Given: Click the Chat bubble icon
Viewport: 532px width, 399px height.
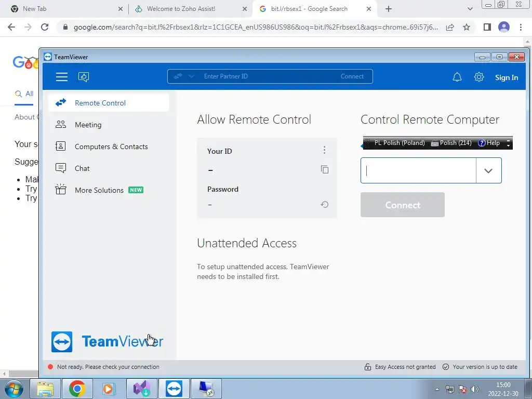Looking at the screenshot, I should [x=61, y=168].
